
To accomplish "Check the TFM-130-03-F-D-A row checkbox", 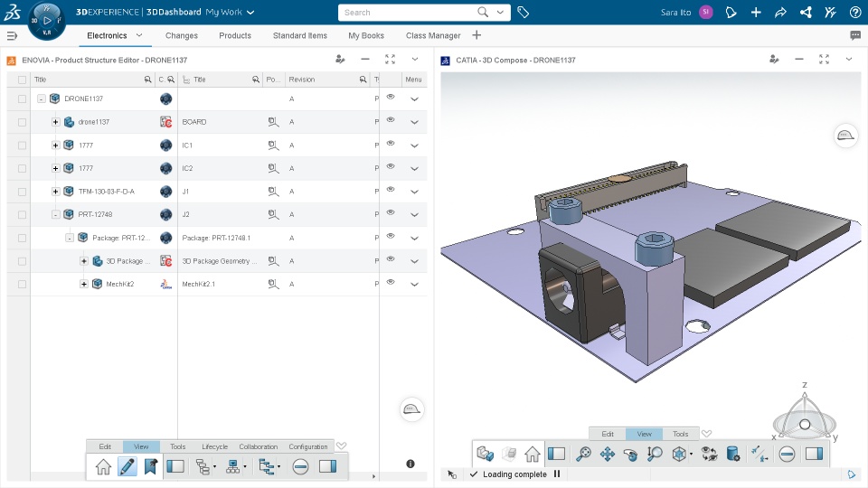I will tap(22, 192).
